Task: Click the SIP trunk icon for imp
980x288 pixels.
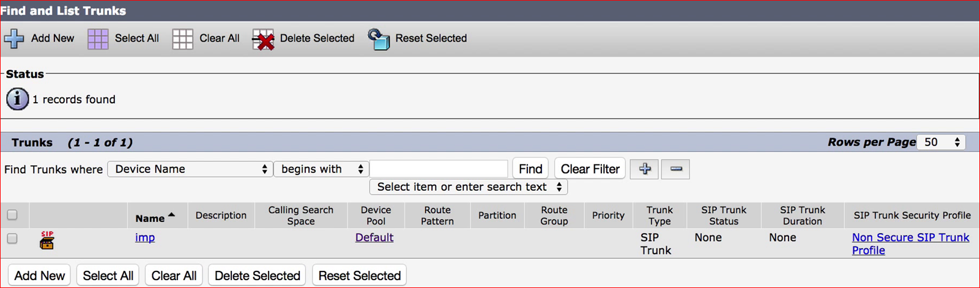Action: [47, 240]
